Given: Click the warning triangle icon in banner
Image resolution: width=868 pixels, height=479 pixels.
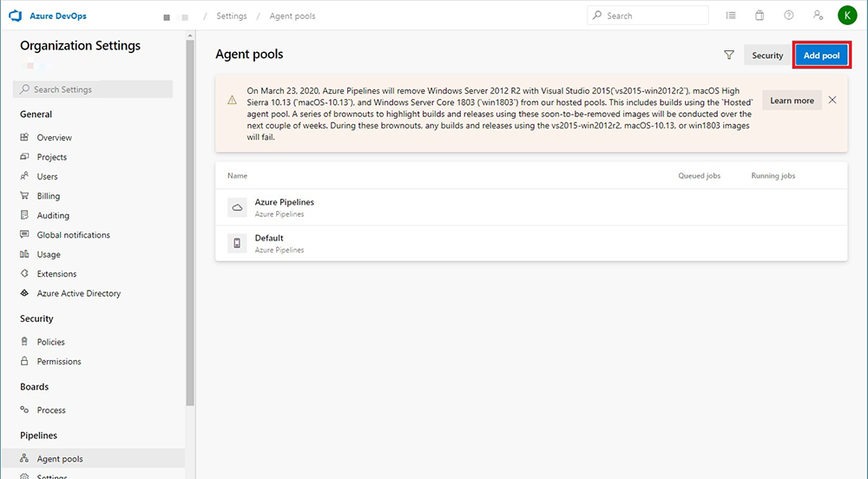Looking at the screenshot, I should click(232, 100).
